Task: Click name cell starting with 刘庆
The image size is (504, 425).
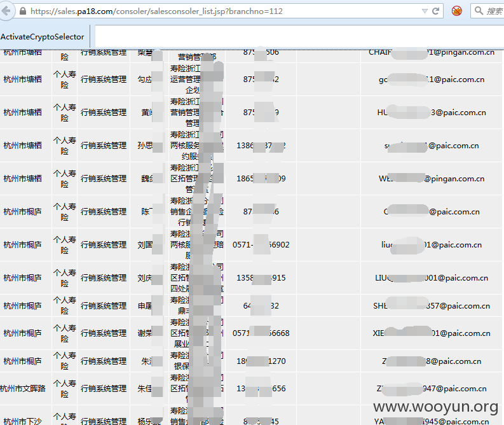Action: (x=149, y=277)
